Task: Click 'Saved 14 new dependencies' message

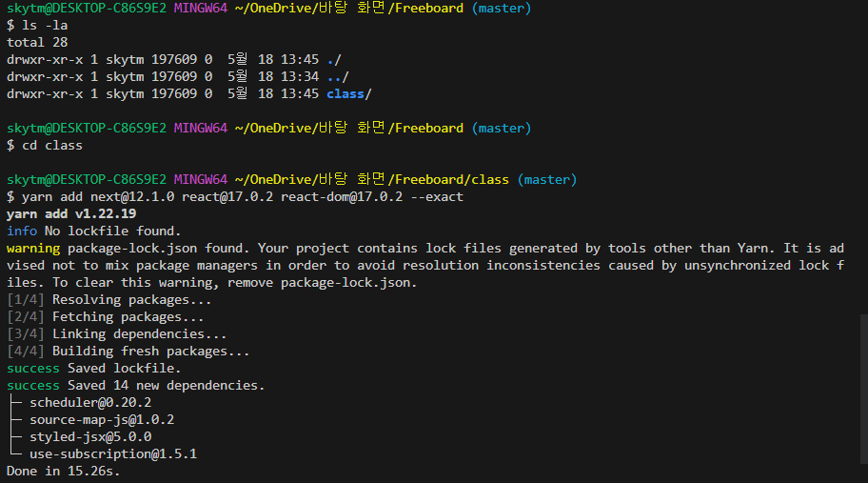Action: click(x=166, y=386)
